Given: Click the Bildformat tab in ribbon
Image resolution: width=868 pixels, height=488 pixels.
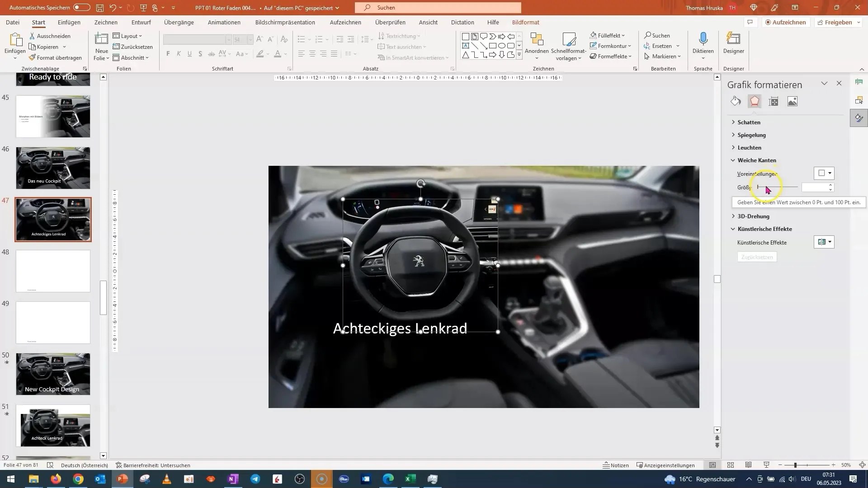Looking at the screenshot, I should [525, 22].
